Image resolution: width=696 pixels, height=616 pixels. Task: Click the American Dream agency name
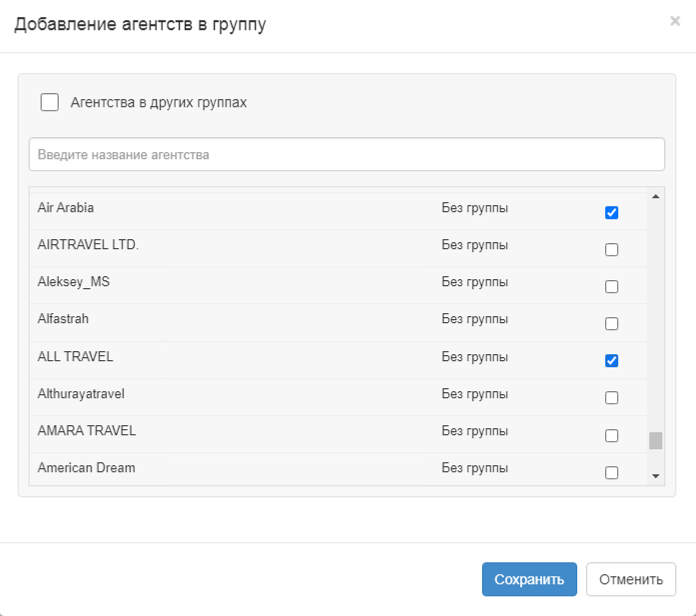tap(86, 468)
